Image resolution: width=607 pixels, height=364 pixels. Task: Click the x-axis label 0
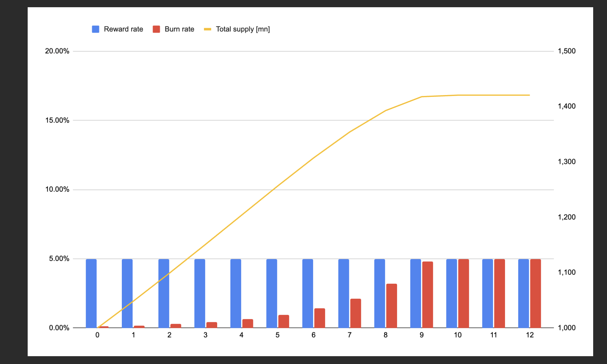coord(97,335)
